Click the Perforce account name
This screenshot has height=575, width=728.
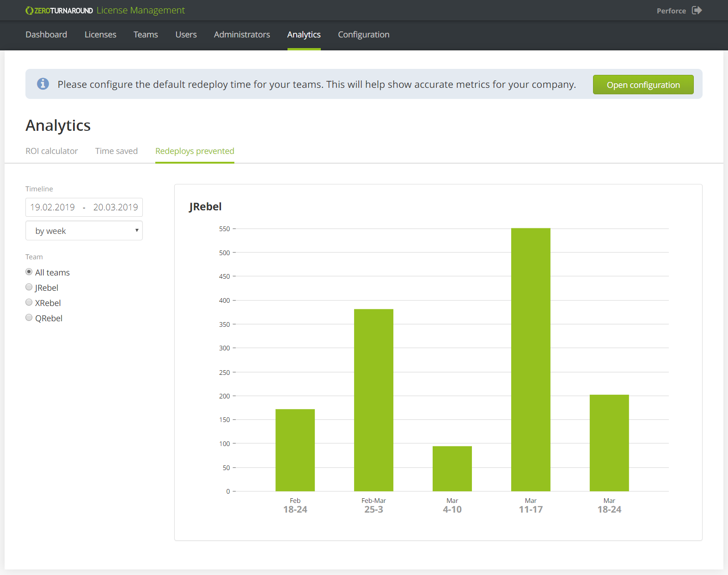(x=671, y=11)
